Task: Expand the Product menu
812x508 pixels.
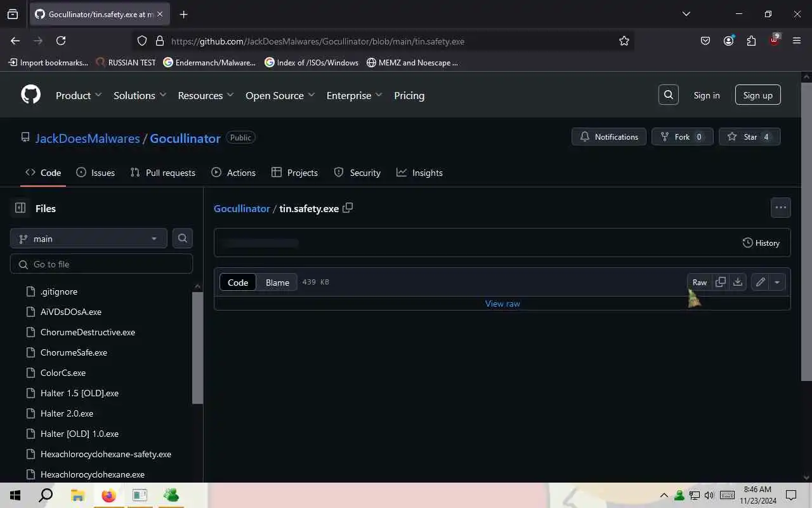Action: (79, 95)
